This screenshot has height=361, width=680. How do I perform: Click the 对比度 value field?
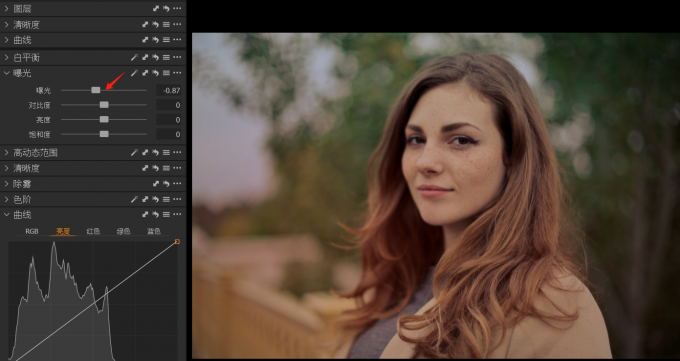[x=169, y=105]
